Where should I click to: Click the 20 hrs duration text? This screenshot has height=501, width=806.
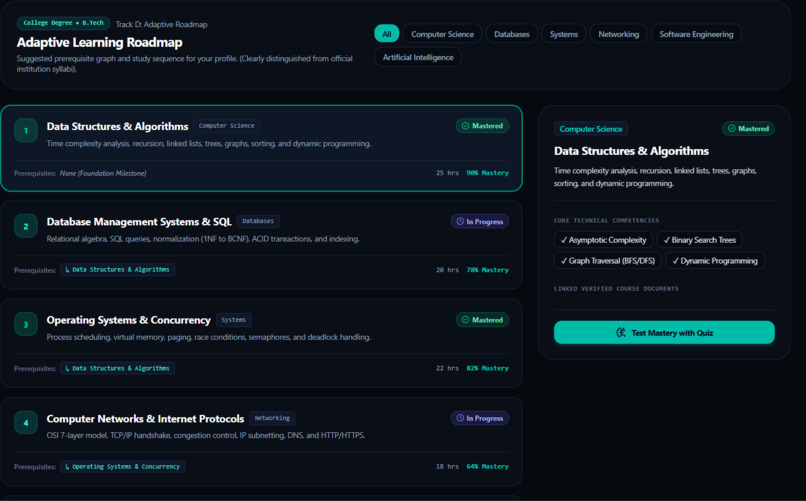pyautogui.click(x=447, y=270)
